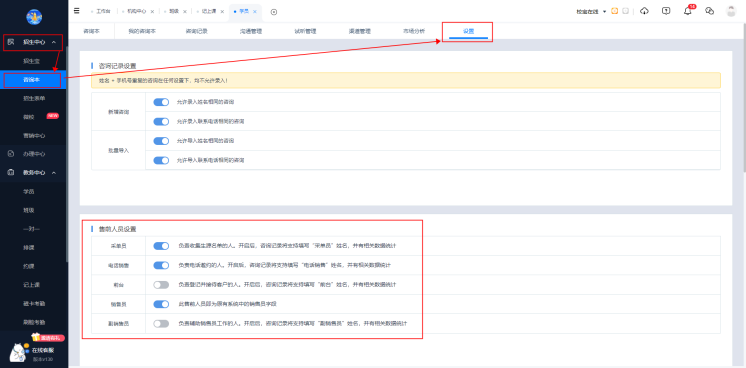Open the help question message icon
Viewport: 746px width, 368px height.
[x=666, y=11]
